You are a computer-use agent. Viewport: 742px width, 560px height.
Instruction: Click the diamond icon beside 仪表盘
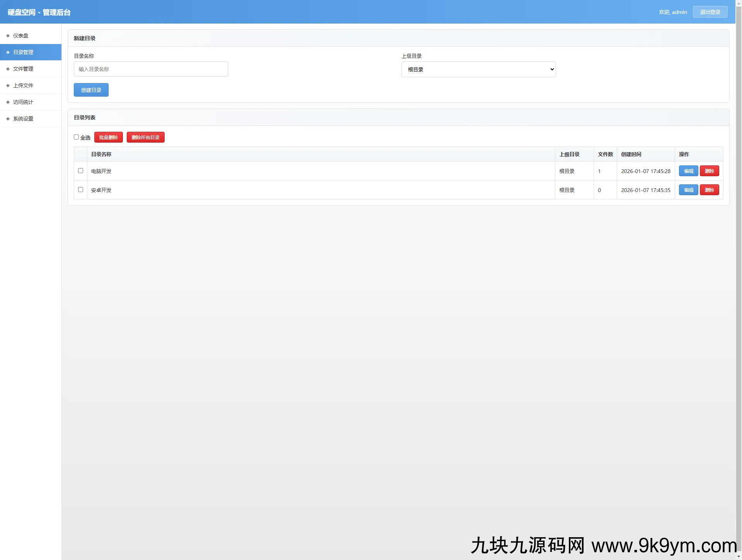[x=8, y=36]
